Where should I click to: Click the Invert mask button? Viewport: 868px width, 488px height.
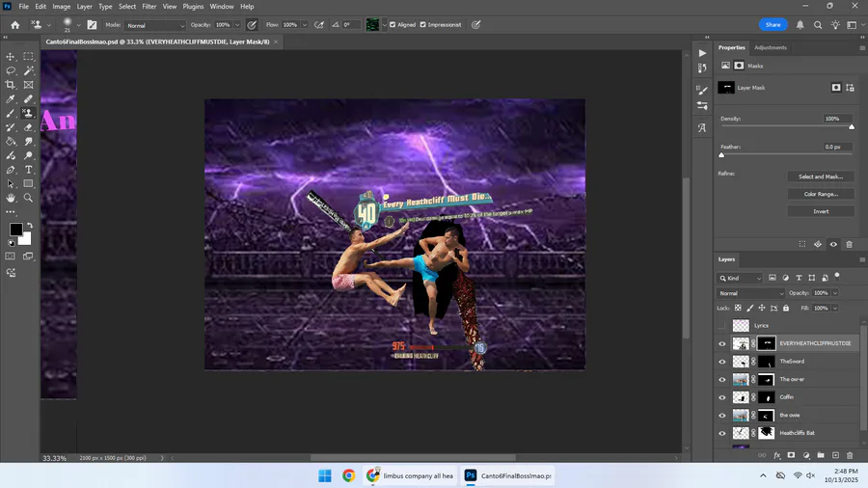tap(821, 211)
